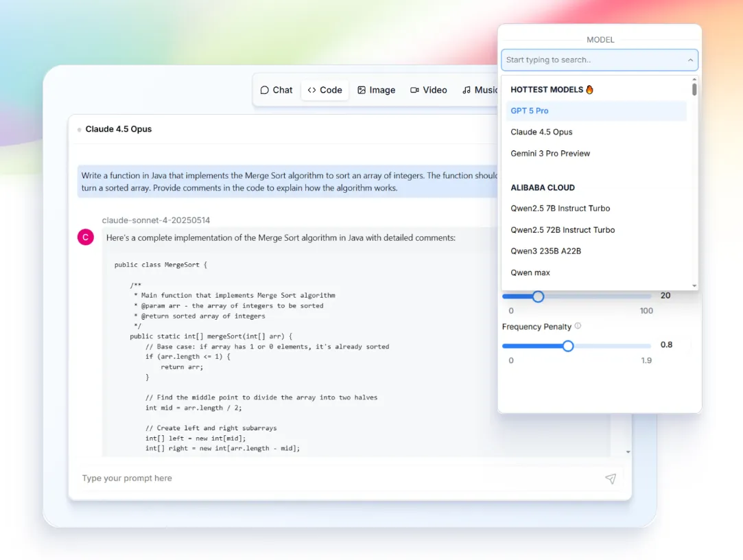The height and width of the screenshot is (560, 743).
Task: Click the 0.8 frequency penalty value
Action: (666, 345)
